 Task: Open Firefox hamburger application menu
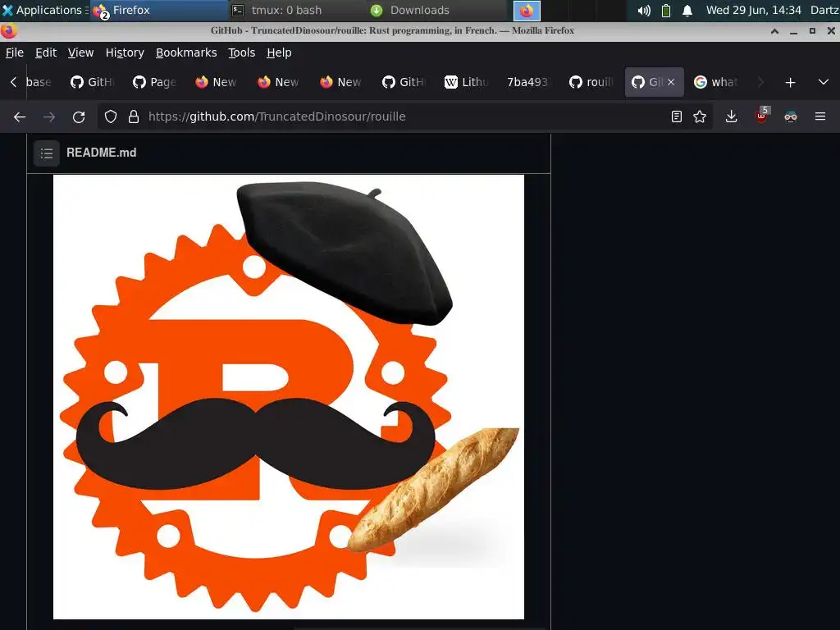pyautogui.click(x=820, y=116)
